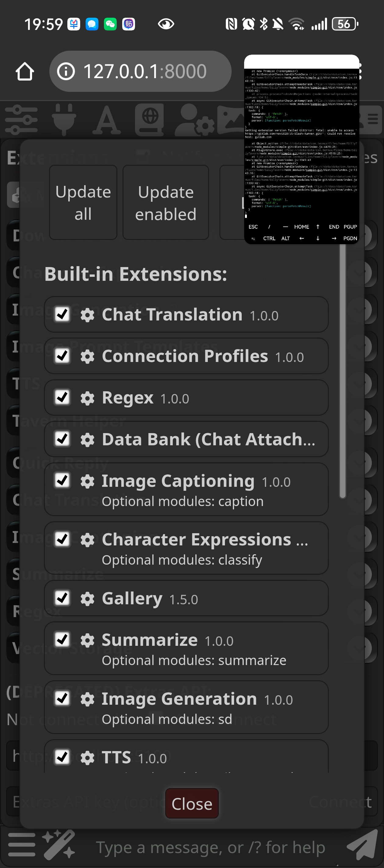Uncheck the Image Captioning extension
Image resolution: width=384 pixels, height=868 pixels.
pos(62,480)
